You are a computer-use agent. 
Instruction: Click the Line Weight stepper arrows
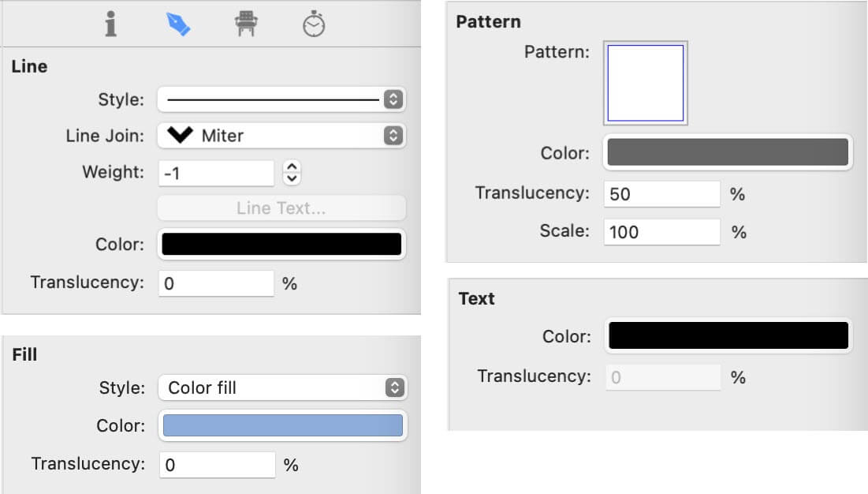point(292,172)
